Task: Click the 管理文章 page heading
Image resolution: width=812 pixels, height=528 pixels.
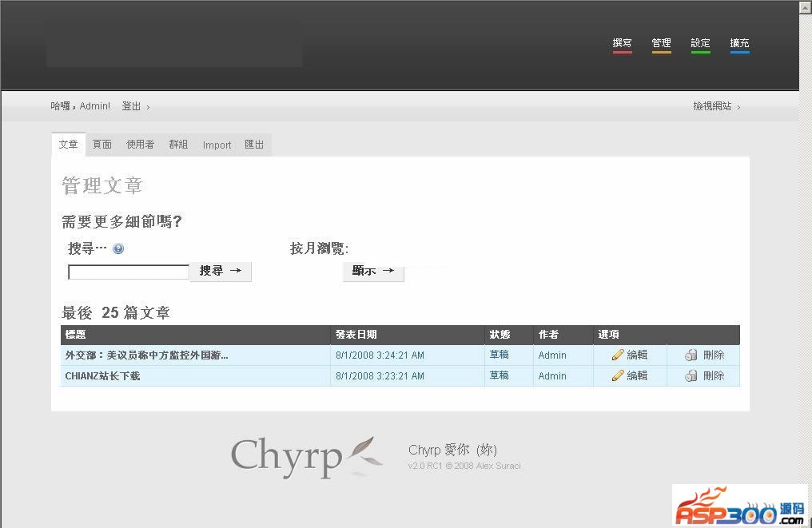Action: (x=102, y=186)
